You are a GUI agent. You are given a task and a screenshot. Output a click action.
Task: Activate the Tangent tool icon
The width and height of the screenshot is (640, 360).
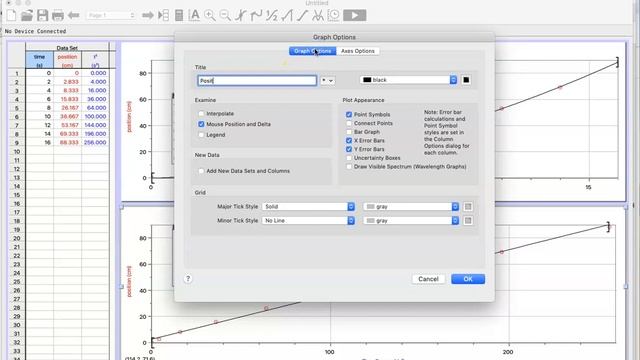pos(256,16)
